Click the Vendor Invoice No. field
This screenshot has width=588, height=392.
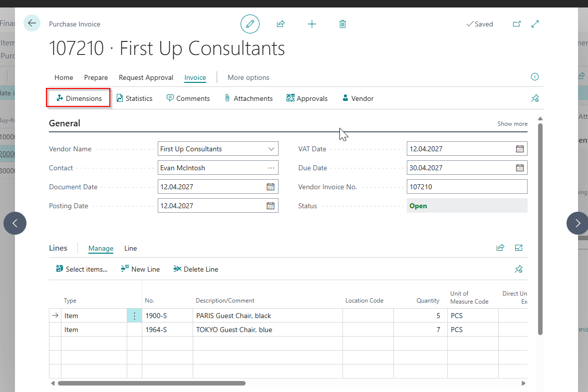(x=467, y=187)
